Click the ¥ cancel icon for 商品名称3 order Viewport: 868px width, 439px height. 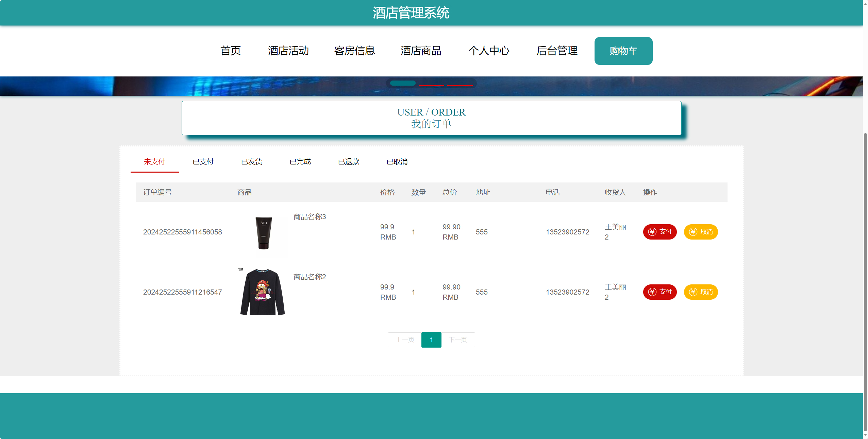click(694, 232)
